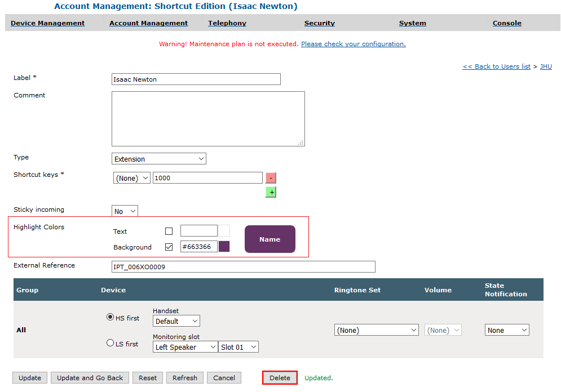Screen dimensions: 561x392
Task: Click Update and Go Back button
Action: [90, 378]
